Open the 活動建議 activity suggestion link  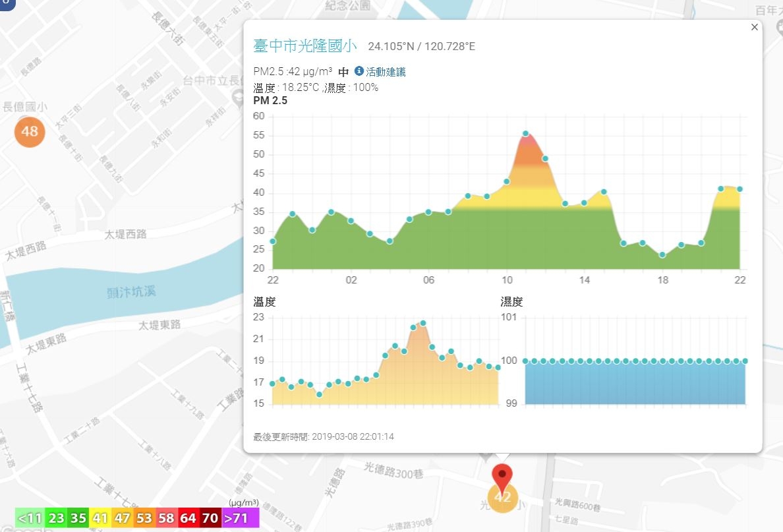pyautogui.click(x=386, y=72)
